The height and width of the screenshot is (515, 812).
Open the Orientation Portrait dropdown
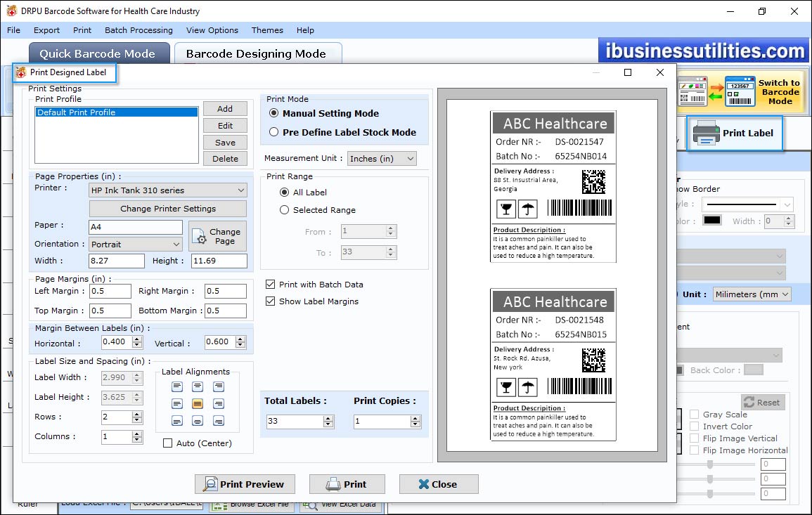click(136, 244)
